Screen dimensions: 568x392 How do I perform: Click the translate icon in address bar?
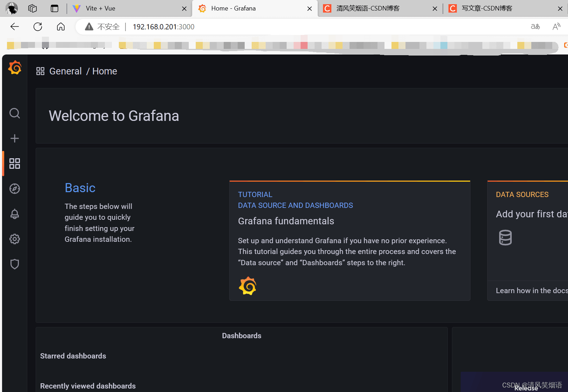[535, 27]
